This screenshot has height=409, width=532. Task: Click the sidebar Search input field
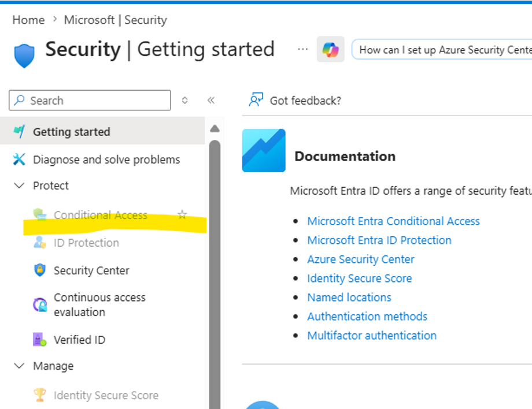(90, 100)
